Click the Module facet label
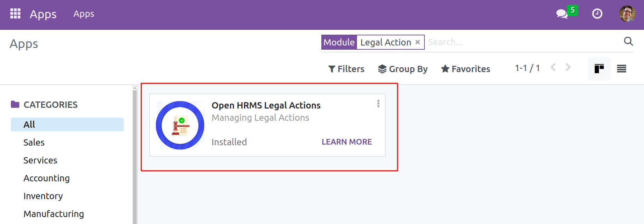Image resolution: width=644 pixels, height=224 pixels. coord(339,42)
